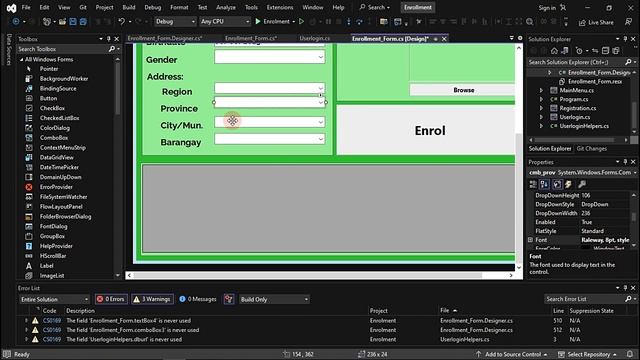Screen dimensions: 640x360
Task: Click the Property Pages wrench icon
Action: click(x=582, y=184)
